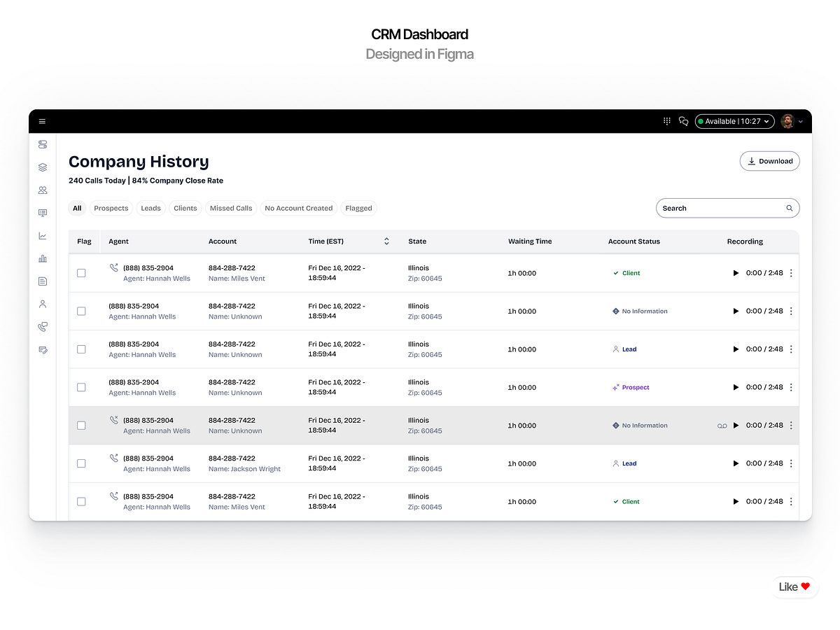Select the line chart analytics sidebar icon
The height and width of the screenshot is (630, 840).
[x=42, y=235]
